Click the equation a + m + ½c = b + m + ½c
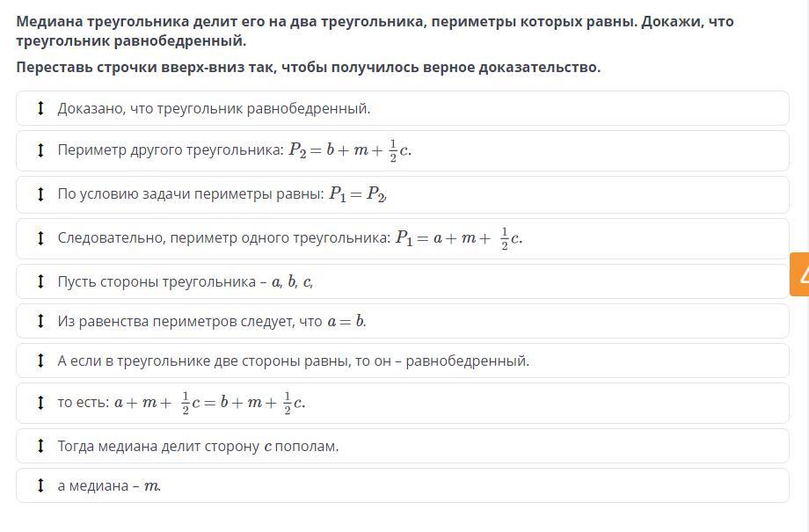809x532 pixels. click(209, 404)
